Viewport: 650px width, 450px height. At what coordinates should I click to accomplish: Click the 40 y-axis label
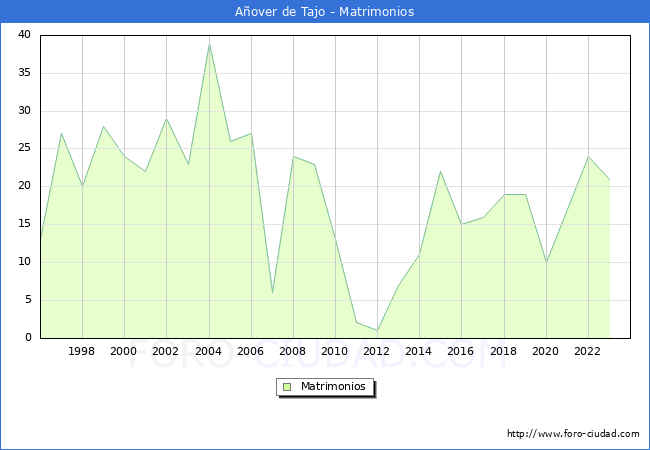[23, 35]
